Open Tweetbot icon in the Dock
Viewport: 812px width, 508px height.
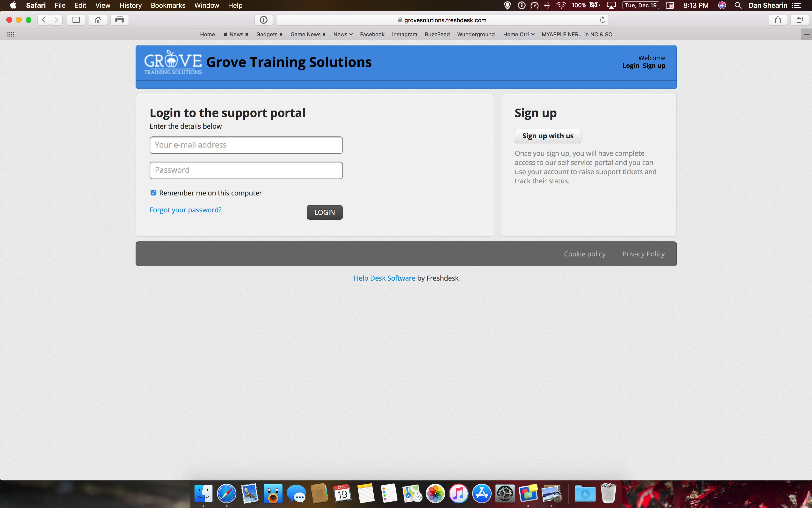point(273,494)
